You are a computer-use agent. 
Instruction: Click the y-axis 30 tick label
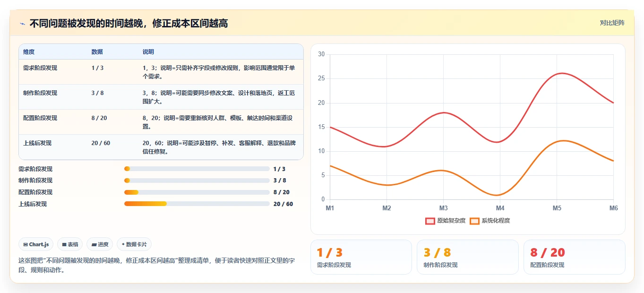coord(321,54)
